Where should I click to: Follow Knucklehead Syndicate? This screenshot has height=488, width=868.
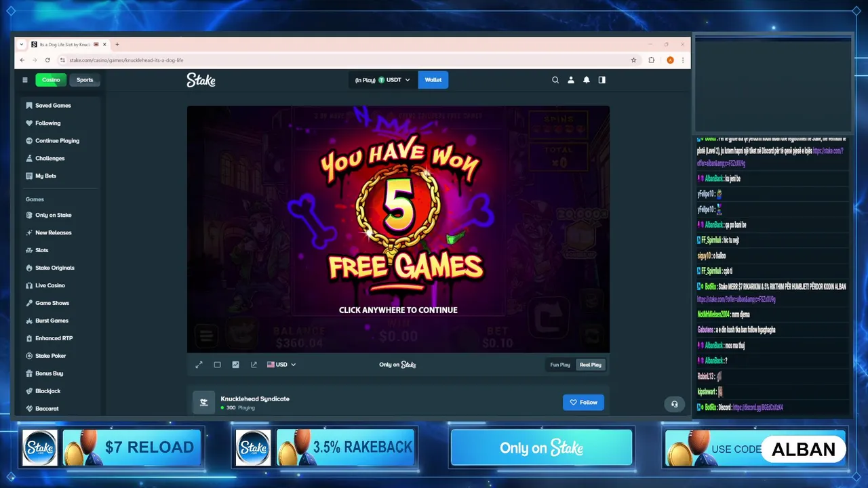(583, 402)
